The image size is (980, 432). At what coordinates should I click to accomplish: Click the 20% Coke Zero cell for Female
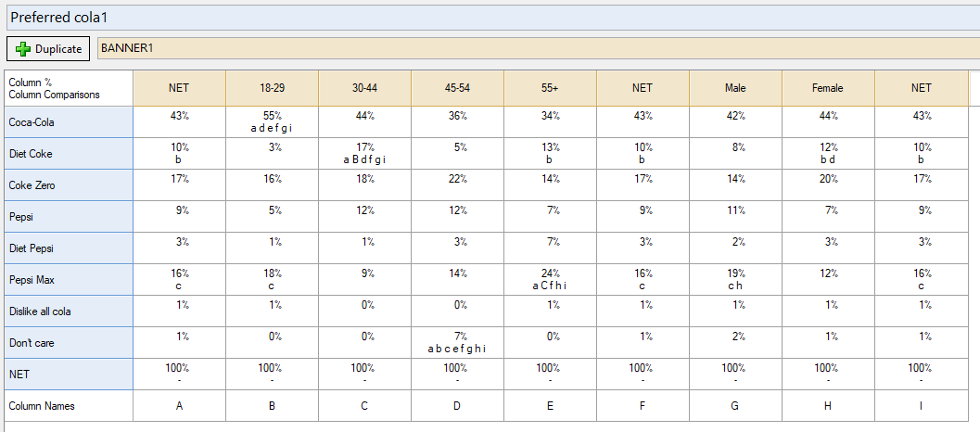coord(828,185)
